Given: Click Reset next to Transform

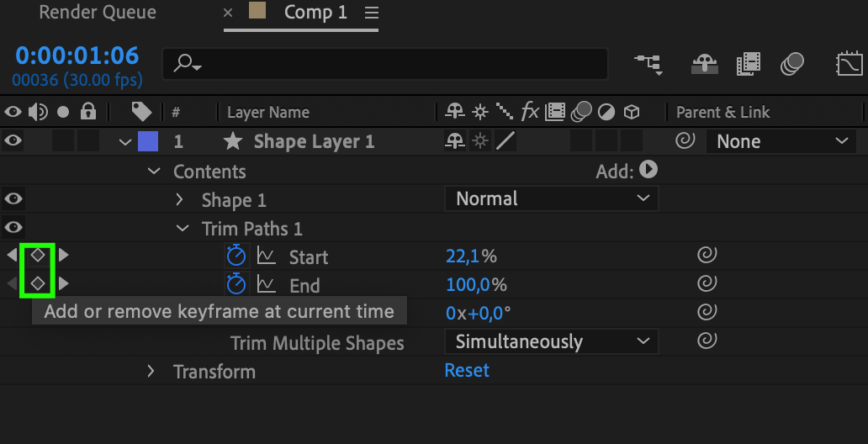Looking at the screenshot, I should 467,370.
